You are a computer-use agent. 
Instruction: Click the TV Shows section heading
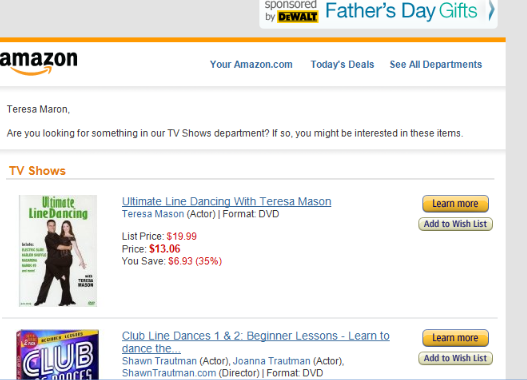point(37,171)
